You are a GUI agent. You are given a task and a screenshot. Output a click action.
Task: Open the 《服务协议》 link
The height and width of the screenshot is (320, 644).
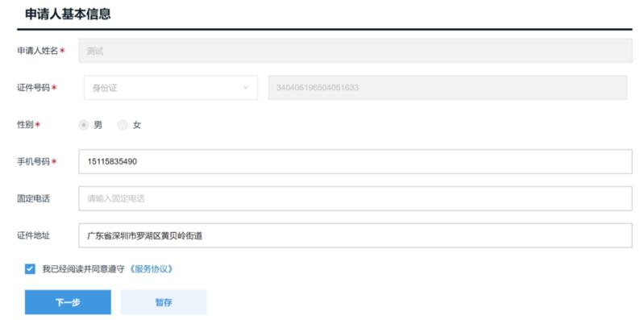click(151, 269)
